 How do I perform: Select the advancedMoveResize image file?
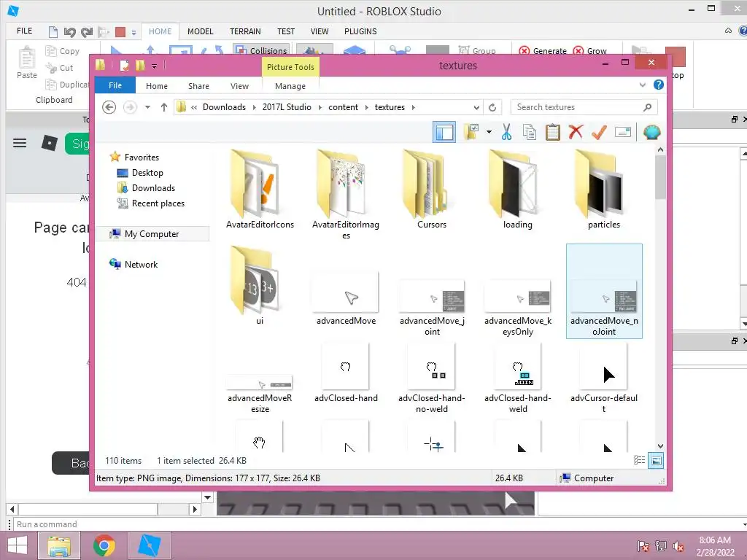coord(260,394)
